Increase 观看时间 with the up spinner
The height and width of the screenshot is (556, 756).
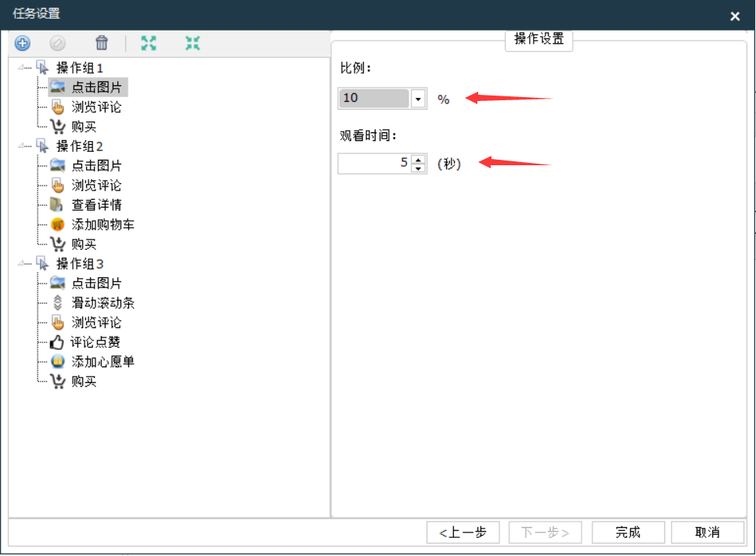coord(418,160)
